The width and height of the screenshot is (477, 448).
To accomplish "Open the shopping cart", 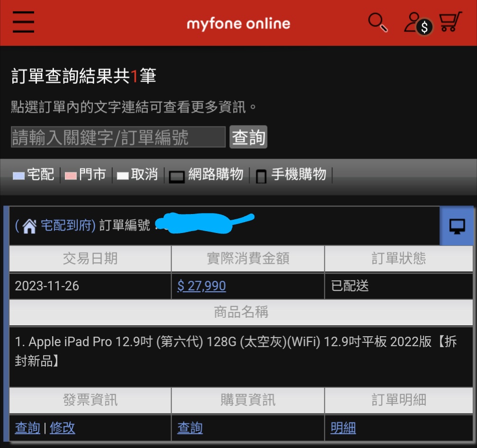I will [450, 22].
